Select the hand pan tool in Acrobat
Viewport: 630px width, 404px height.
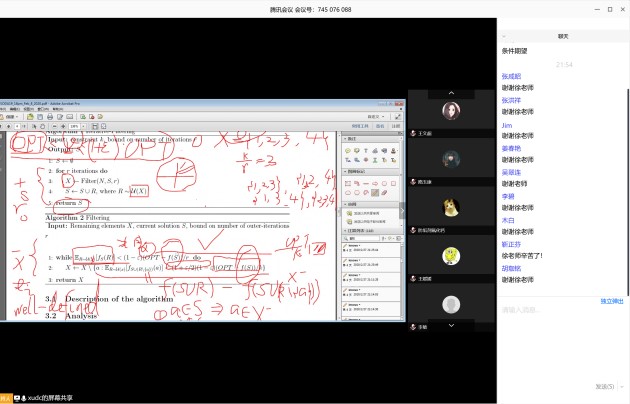(x=43, y=126)
